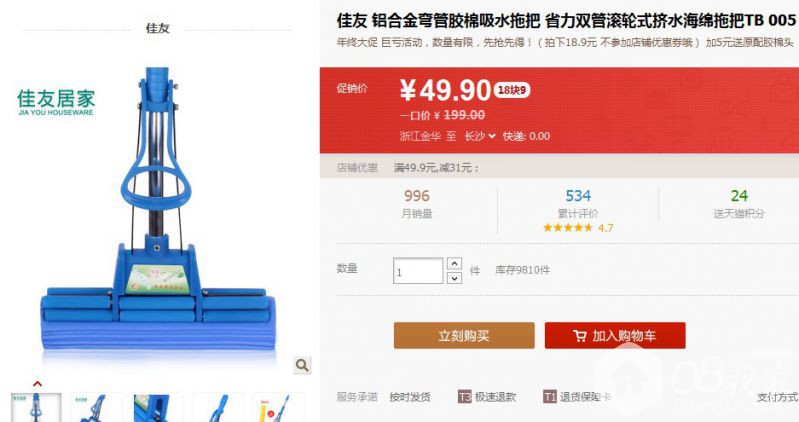Click the quantity input field
The height and width of the screenshot is (422, 799).
coord(418,271)
